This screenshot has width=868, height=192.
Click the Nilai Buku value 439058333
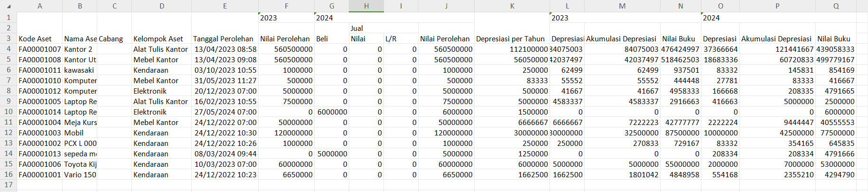point(835,49)
